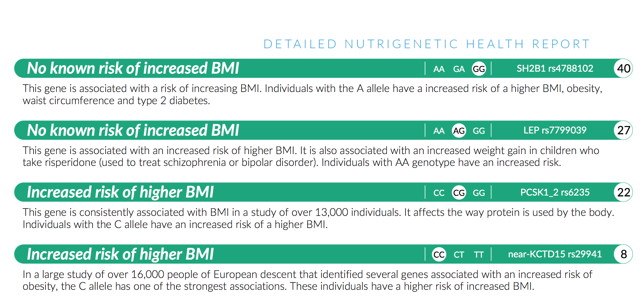Pick the AA genotype in the LEP row

click(x=439, y=131)
